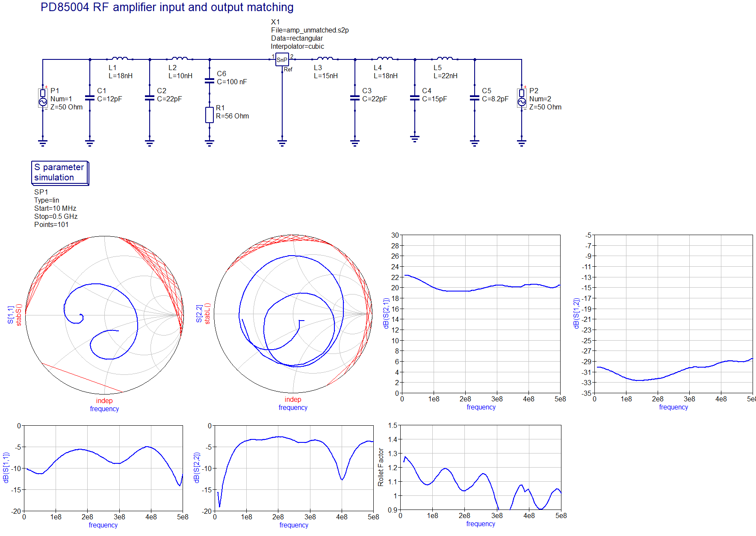Select the P2 power source symbol
756x536 pixels.
(x=522, y=98)
